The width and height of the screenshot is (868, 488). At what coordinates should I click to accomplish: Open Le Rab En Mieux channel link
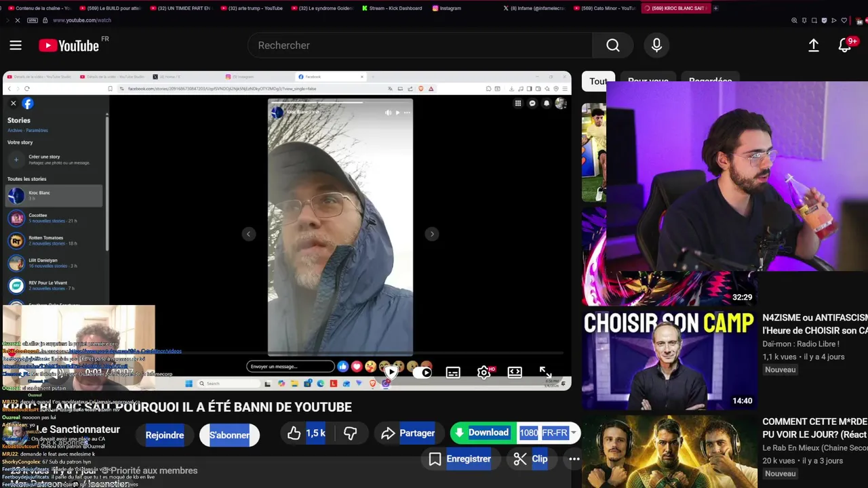coord(815,448)
